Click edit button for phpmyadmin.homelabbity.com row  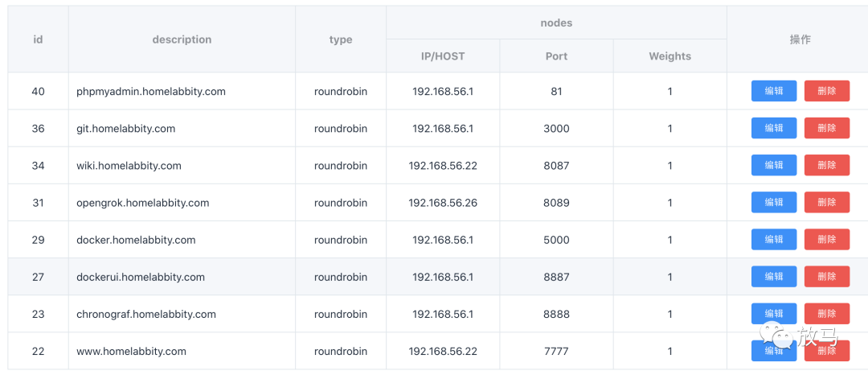click(x=773, y=92)
